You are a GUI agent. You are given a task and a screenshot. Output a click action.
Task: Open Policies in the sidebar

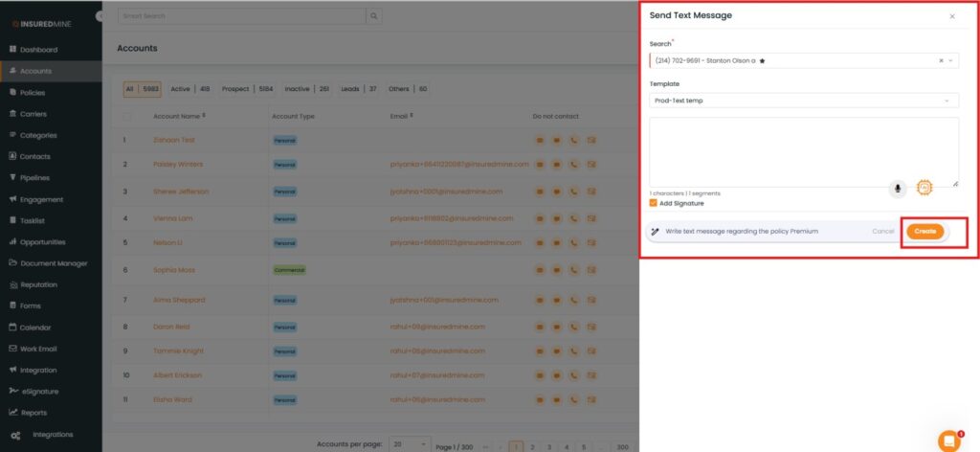tap(33, 93)
